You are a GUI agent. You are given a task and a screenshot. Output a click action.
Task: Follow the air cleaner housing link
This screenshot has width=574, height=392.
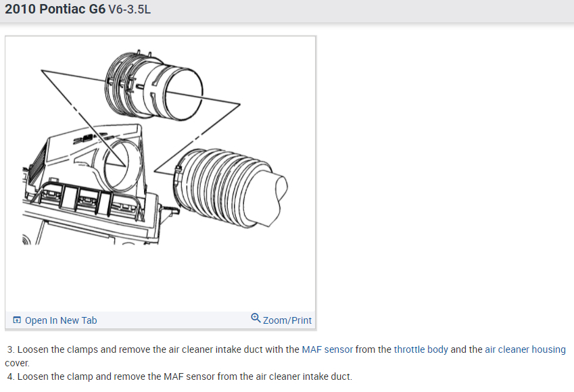pyautogui.click(x=525, y=349)
